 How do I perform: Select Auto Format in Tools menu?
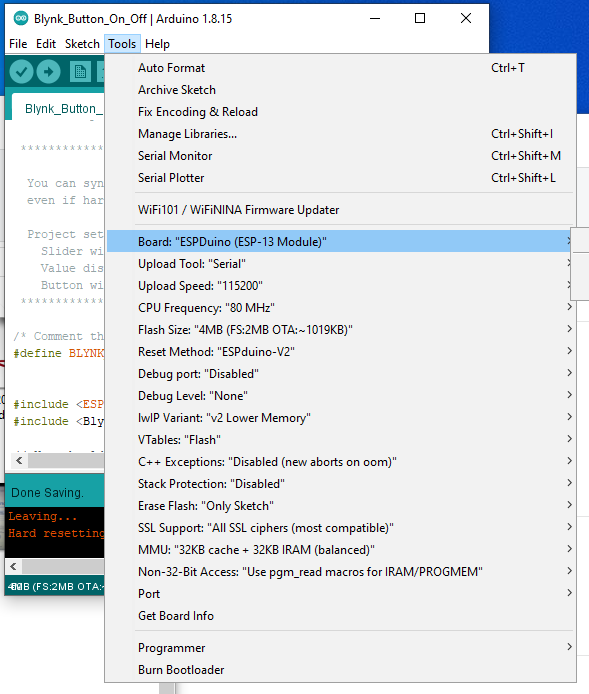coord(341,68)
